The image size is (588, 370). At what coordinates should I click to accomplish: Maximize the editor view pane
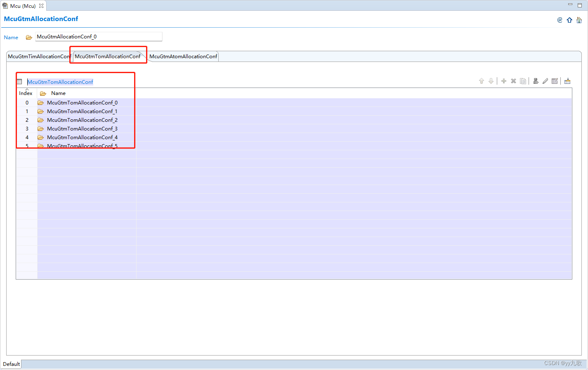(x=580, y=5)
